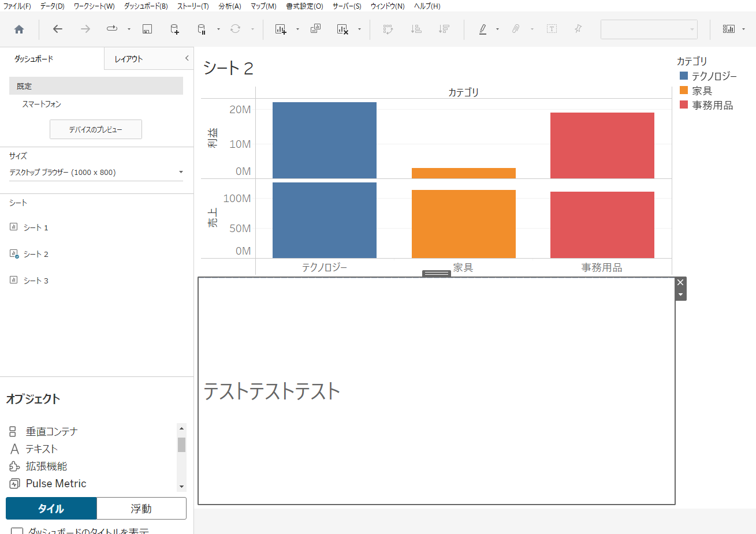Save the workbook with the floppy icon
Screen dimensions: 756x534
click(147, 29)
